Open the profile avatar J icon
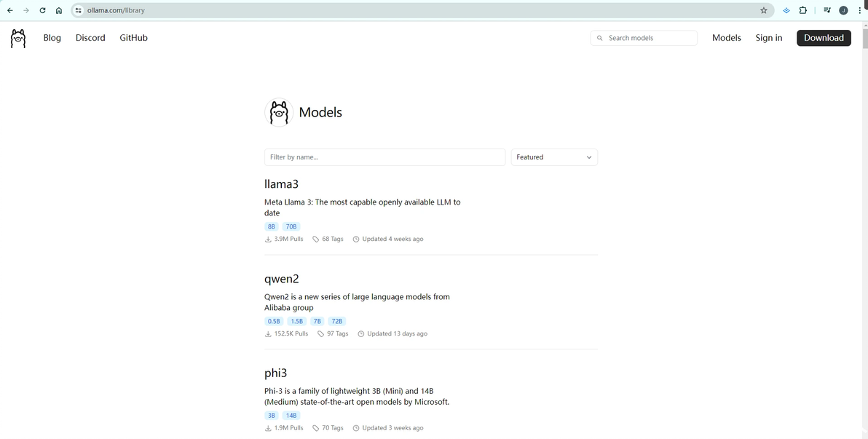This screenshot has height=439, width=868. pos(844,10)
